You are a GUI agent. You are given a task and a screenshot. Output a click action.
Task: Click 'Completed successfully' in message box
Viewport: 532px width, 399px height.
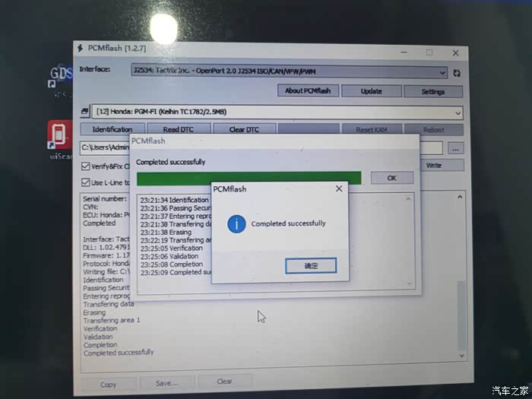(x=288, y=223)
